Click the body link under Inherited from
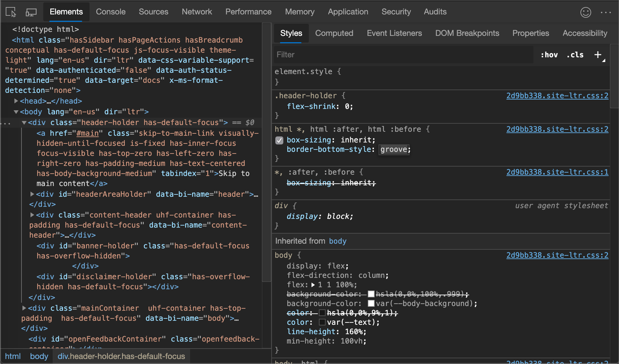 tap(337, 241)
